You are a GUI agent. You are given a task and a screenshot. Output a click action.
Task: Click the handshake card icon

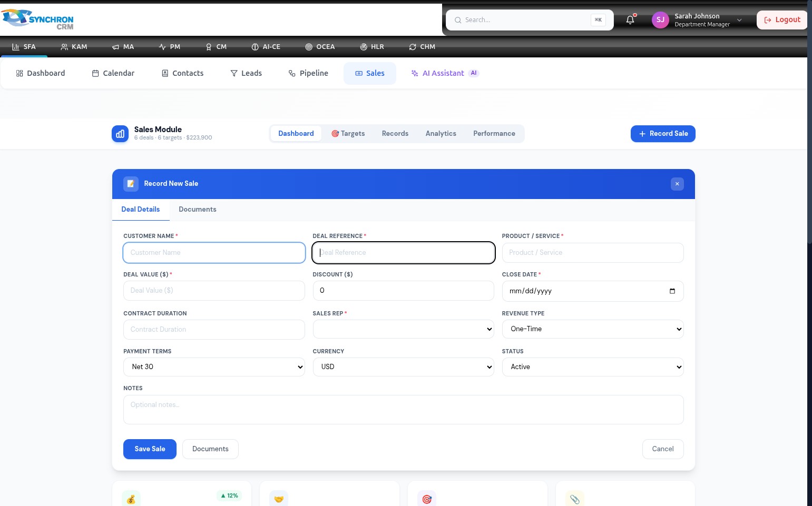[279, 499]
